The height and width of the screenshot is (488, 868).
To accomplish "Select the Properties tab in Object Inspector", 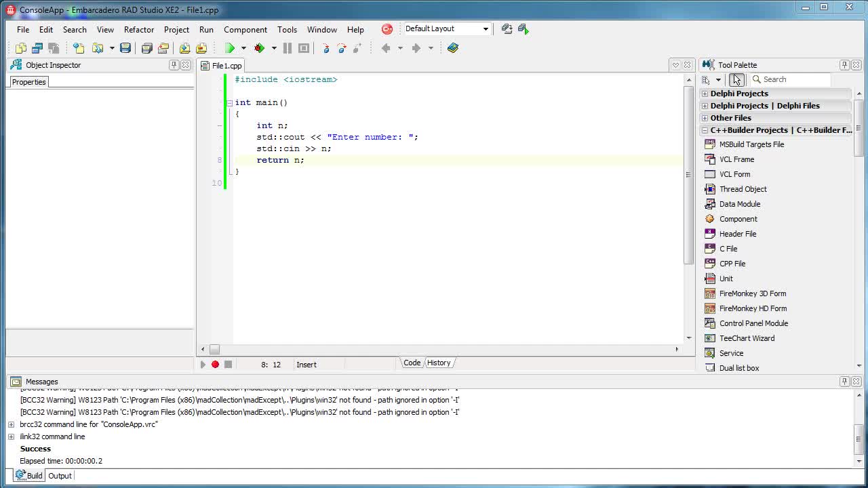I will 28,82.
